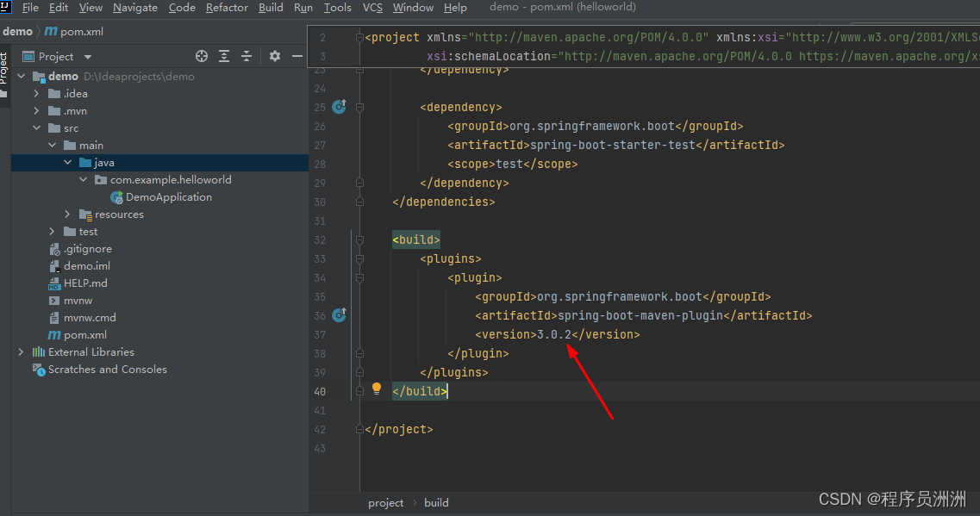Hide the Project panel with minus icon
The height and width of the screenshot is (516, 980).
coord(297,56)
